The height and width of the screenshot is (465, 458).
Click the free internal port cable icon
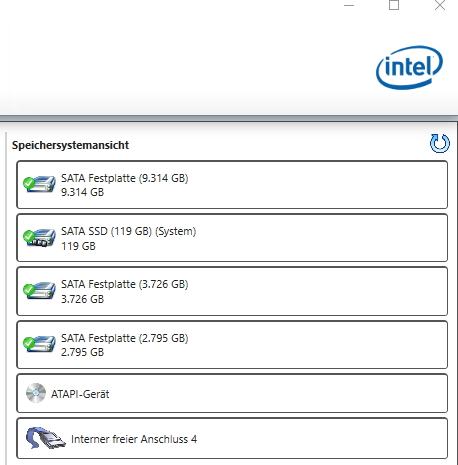tap(46, 438)
